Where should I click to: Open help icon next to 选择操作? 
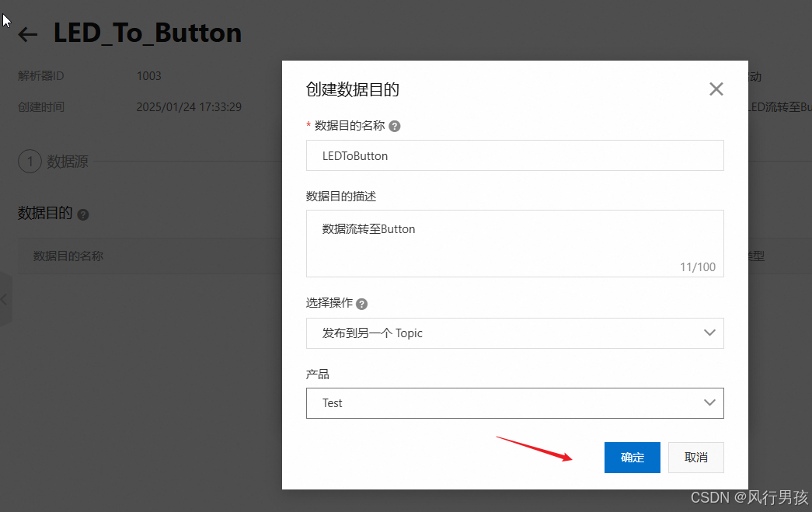pyautogui.click(x=362, y=304)
